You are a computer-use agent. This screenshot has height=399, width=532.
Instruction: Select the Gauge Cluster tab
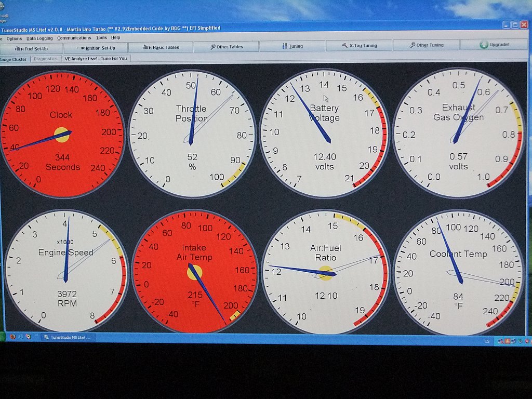(14, 59)
